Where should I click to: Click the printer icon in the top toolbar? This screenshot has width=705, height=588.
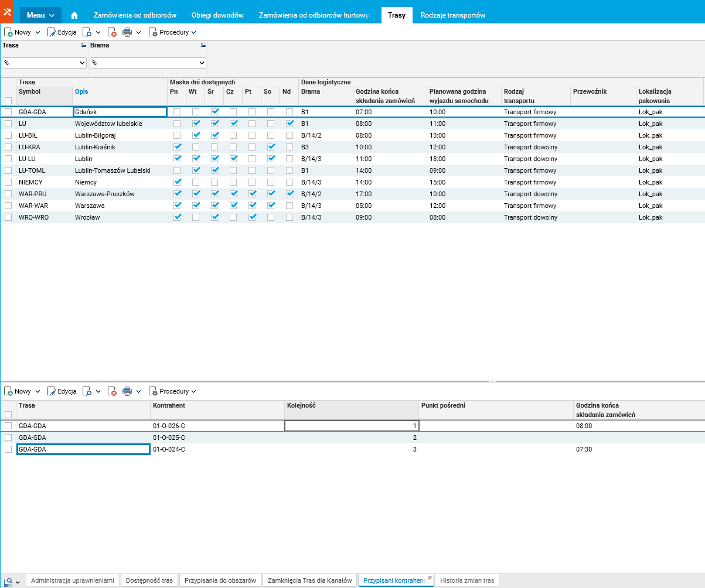tap(127, 33)
